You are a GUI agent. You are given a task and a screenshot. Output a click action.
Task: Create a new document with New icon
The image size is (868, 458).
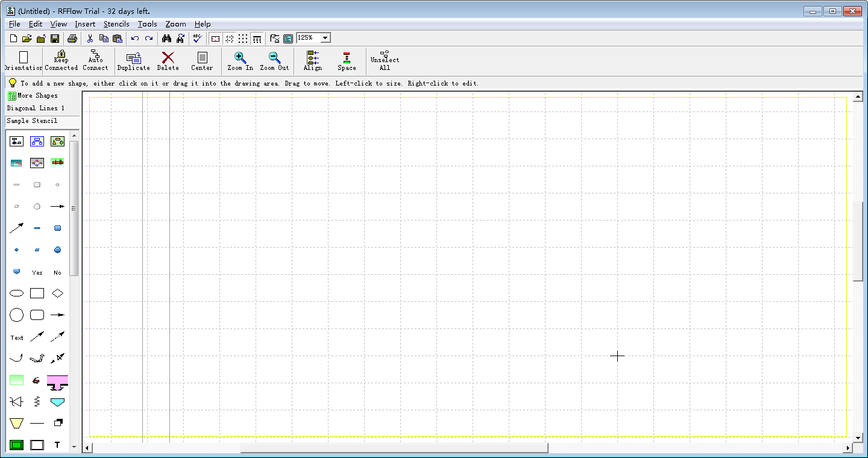pyautogui.click(x=14, y=39)
